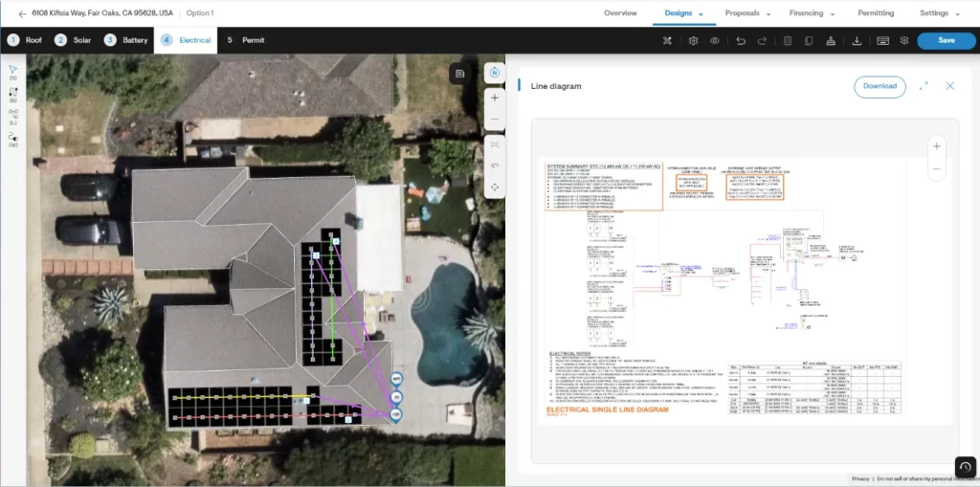Click the download icon in the toolbar
The width and height of the screenshot is (980, 487).
[856, 41]
